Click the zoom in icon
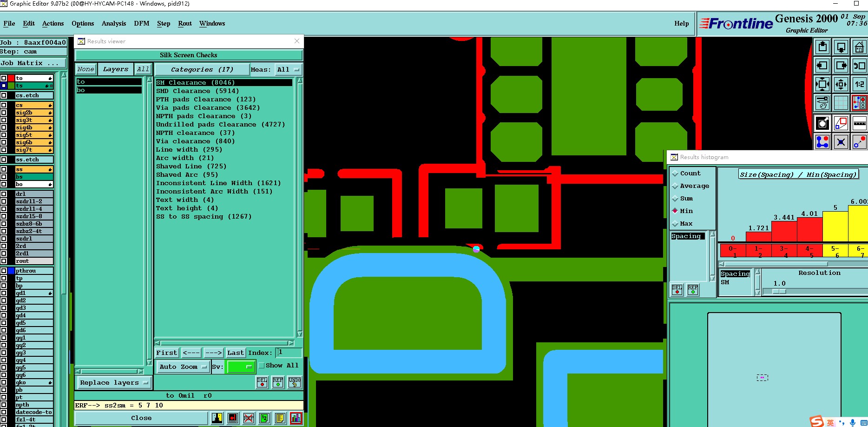868x427 pixels. point(822,84)
